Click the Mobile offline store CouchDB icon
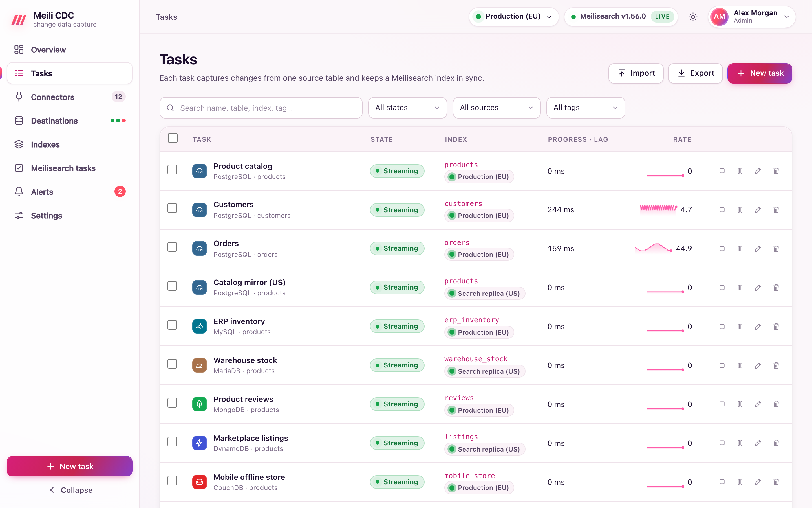Viewport: 812px width, 508px height. click(199, 482)
